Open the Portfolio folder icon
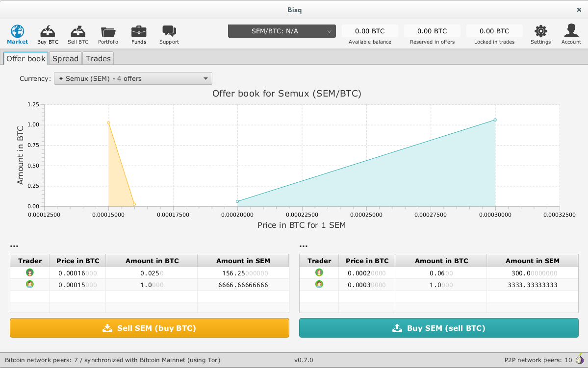The height and width of the screenshot is (368, 588). click(x=108, y=32)
